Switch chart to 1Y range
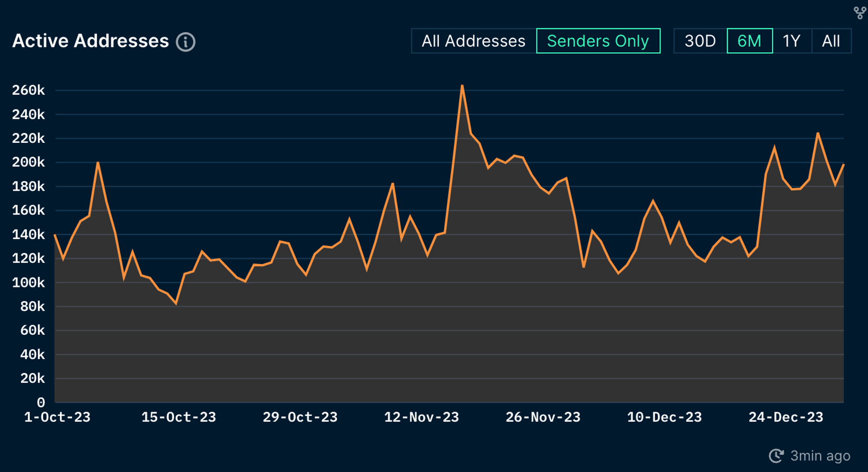 tap(792, 41)
